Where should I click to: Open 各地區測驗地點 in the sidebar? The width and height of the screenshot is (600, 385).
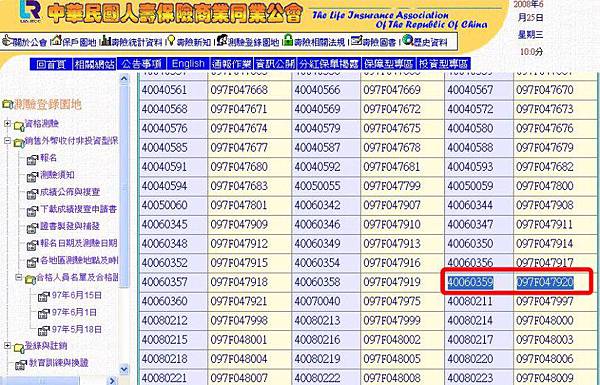[x=79, y=260]
